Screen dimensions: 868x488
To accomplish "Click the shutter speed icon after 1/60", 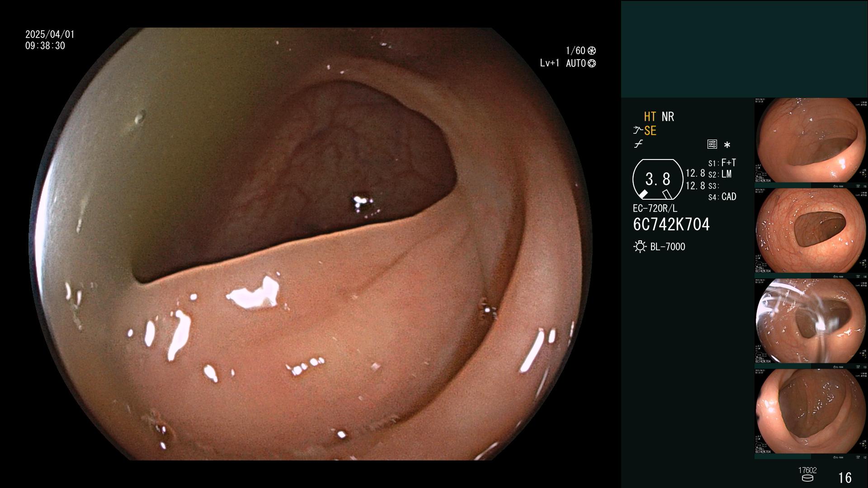I will pyautogui.click(x=591, y=51).
